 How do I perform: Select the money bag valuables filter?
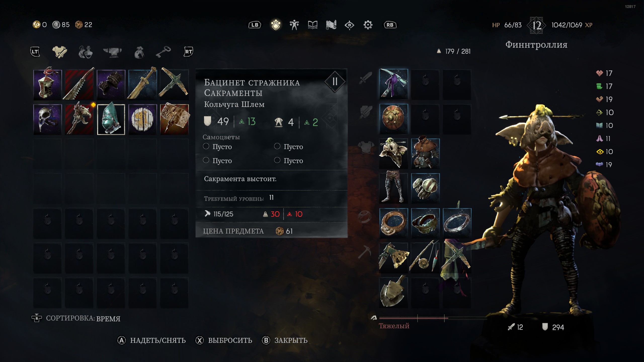(x=139, y=52)
